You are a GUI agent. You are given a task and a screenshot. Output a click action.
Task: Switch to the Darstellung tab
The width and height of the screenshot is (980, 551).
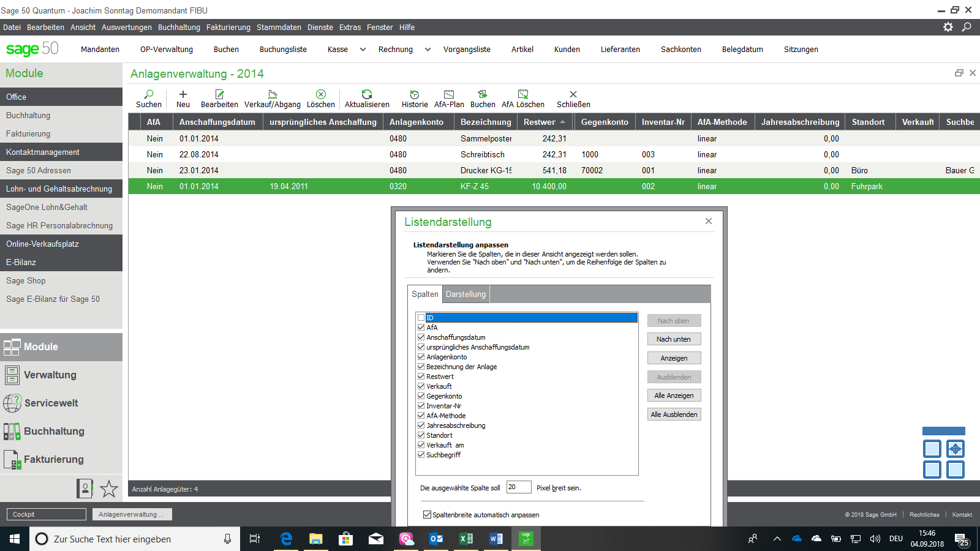click(466, 294)
